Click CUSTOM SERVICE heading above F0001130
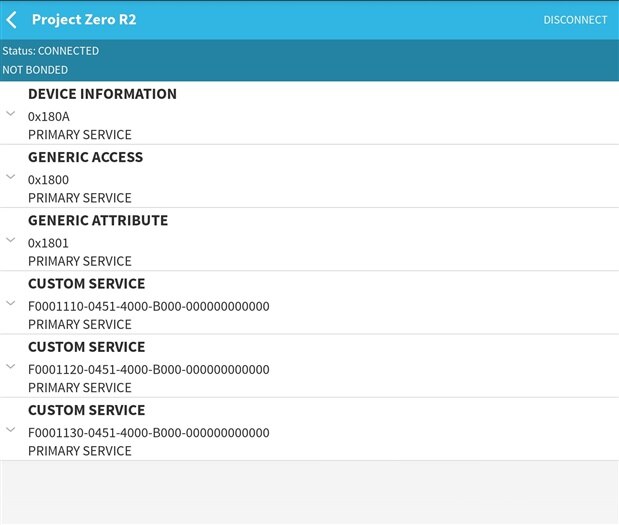 pos(86,410)
